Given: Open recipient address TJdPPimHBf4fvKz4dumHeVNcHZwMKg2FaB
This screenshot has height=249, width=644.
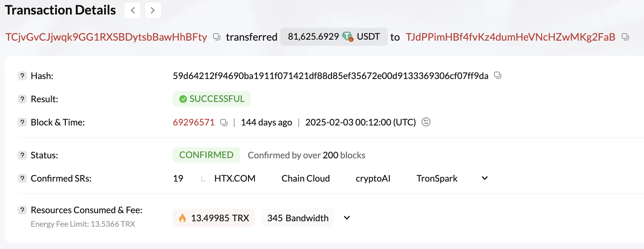Looking at the screenshot, I should (x=510, y=37).
